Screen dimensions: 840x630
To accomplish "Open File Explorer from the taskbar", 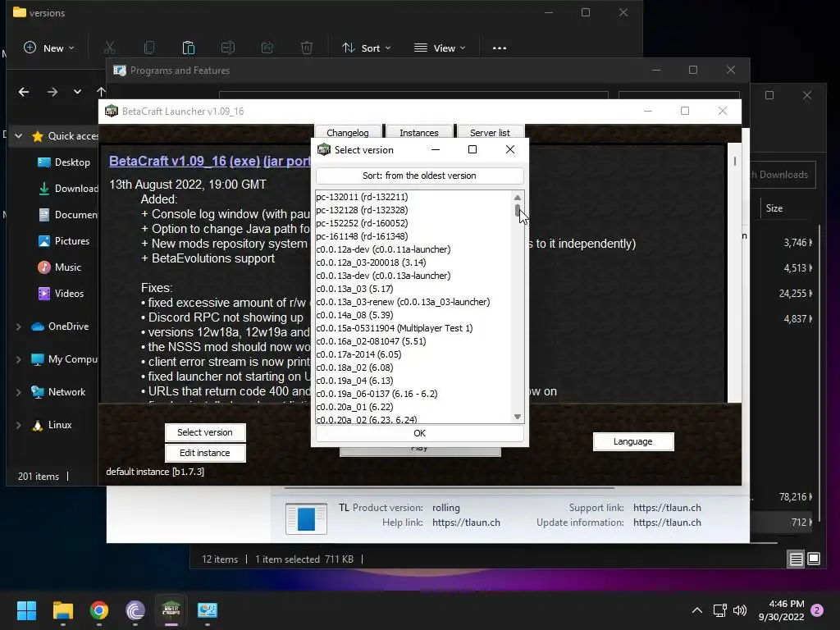I will coord(62,610).
